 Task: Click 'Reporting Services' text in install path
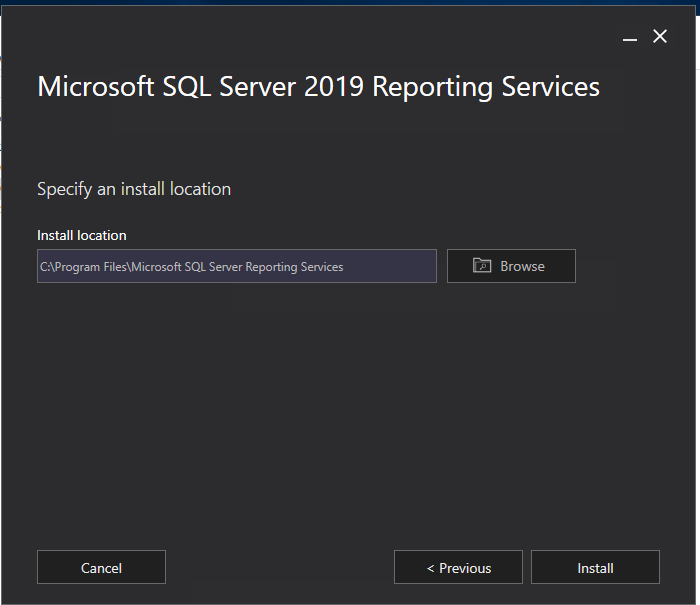tap(294, 267)
